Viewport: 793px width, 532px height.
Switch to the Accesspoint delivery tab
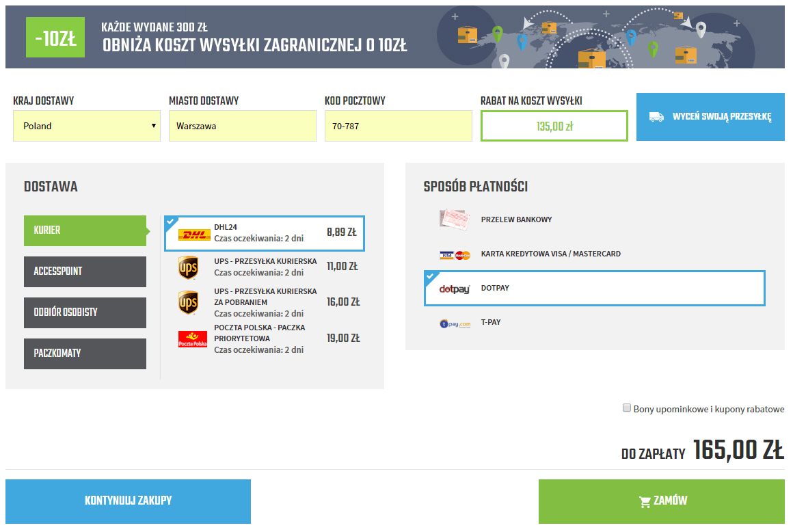click(85, 271)
